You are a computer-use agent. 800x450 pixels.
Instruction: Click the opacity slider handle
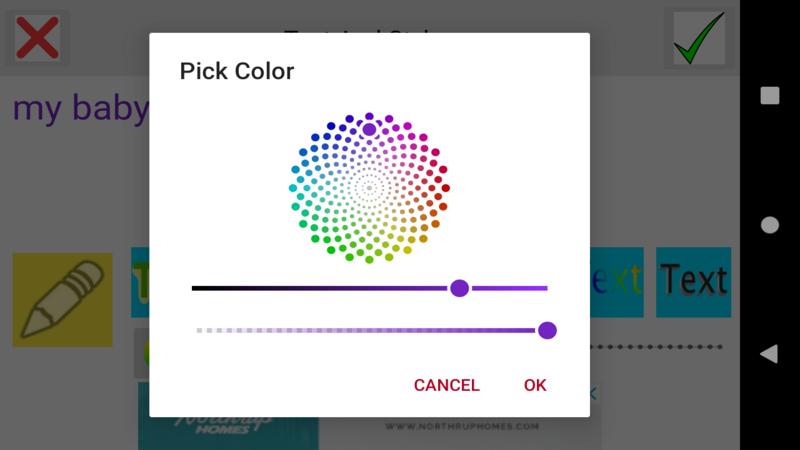click(x=547, y=330)
